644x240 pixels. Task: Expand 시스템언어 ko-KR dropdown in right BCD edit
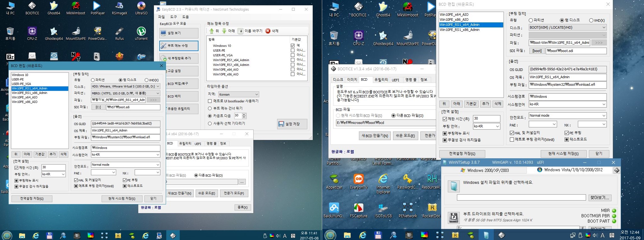(x=567, y=104)
